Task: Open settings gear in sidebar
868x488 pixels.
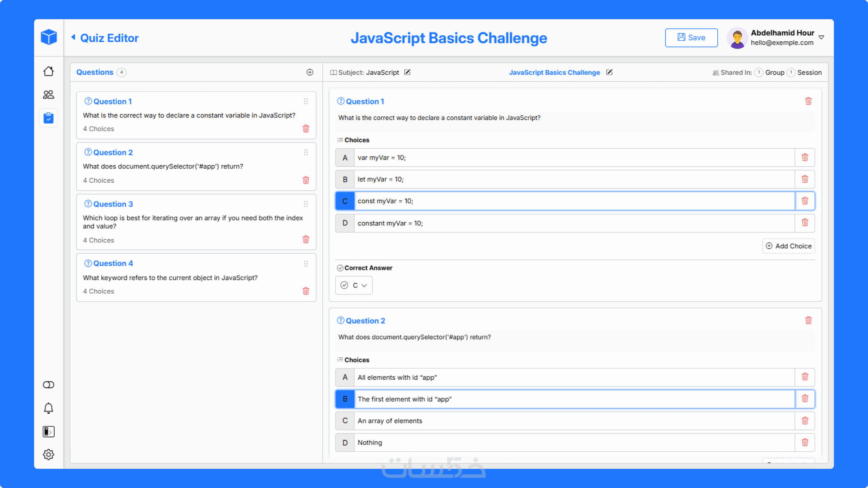Action: [x=49, y=454]
